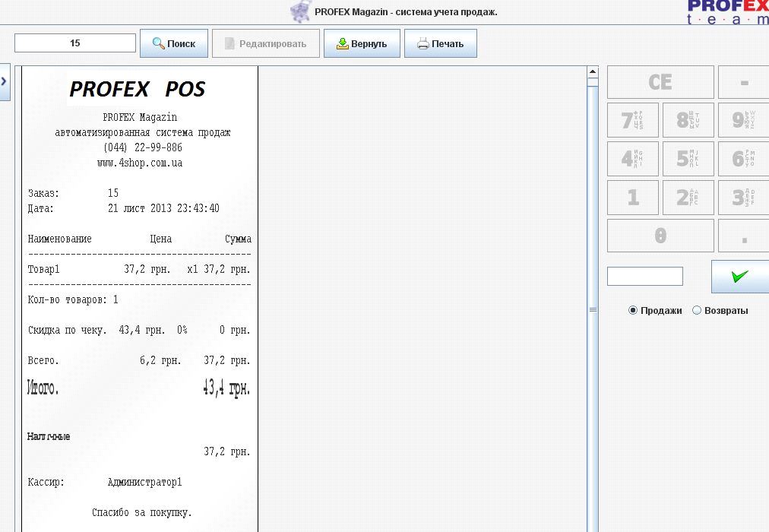Click the Наличные payment label
Viewport: 769px width, 532px height.
49,436
